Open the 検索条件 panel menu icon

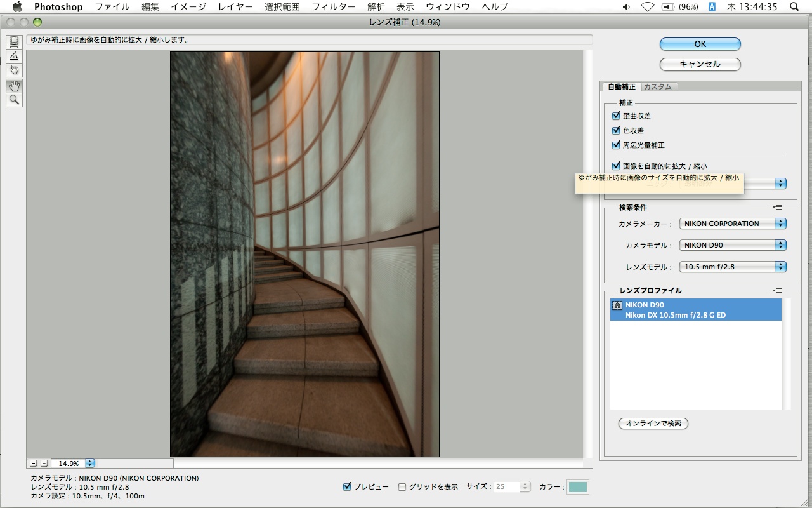point(777,207)
